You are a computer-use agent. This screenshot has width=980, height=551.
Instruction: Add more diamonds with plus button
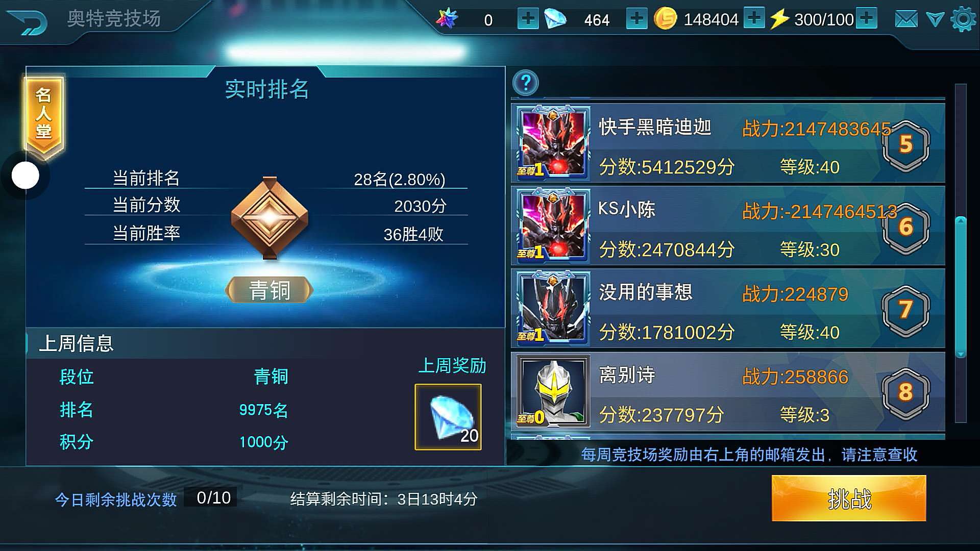pyautogui.click(x=636, y=19)
